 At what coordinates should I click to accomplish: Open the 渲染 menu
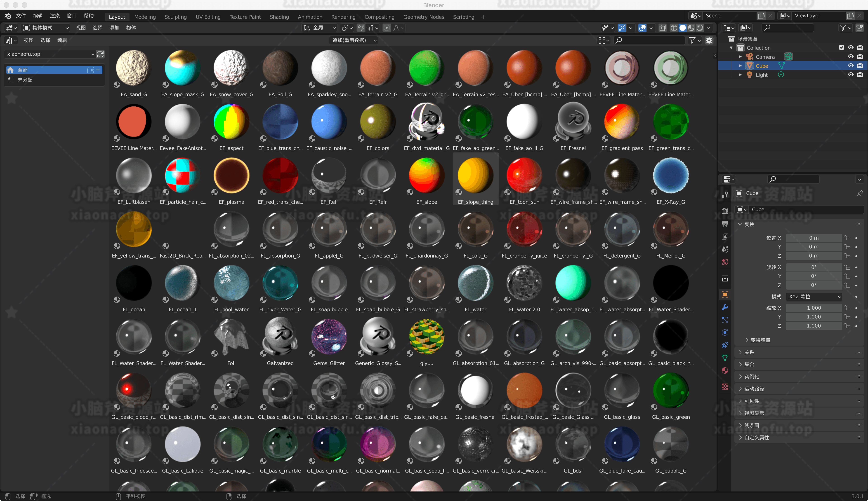[55, 16]
